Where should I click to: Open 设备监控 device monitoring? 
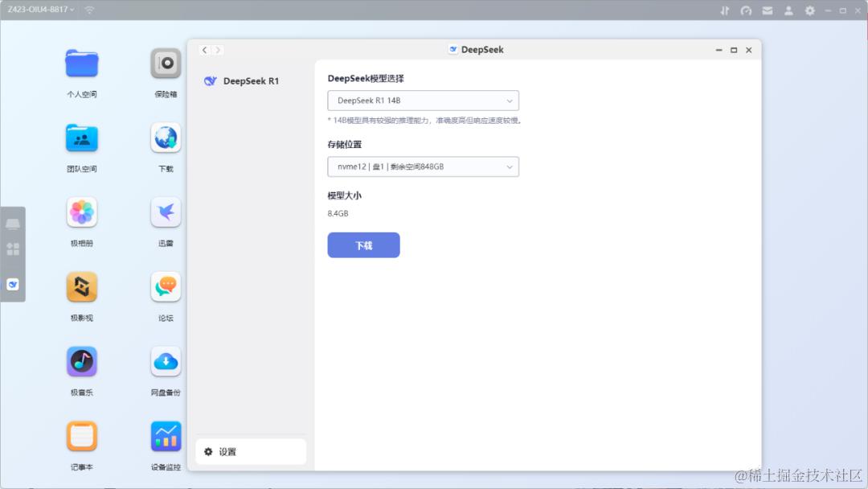tap(165, 435)
